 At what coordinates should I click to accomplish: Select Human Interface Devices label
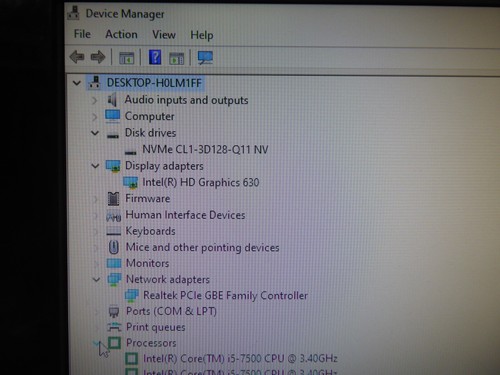(x=185, y=215)
